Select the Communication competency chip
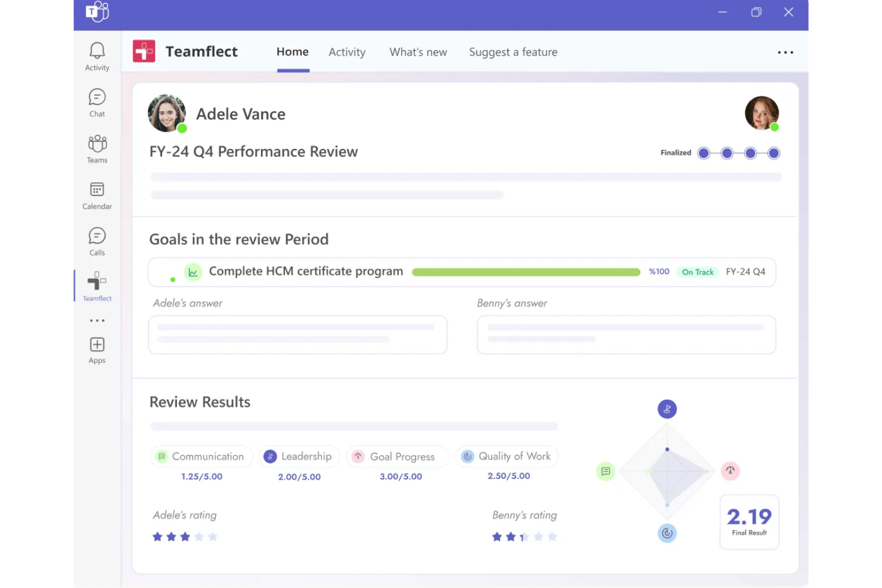The image size is (882, 588). tap(201, 456)
